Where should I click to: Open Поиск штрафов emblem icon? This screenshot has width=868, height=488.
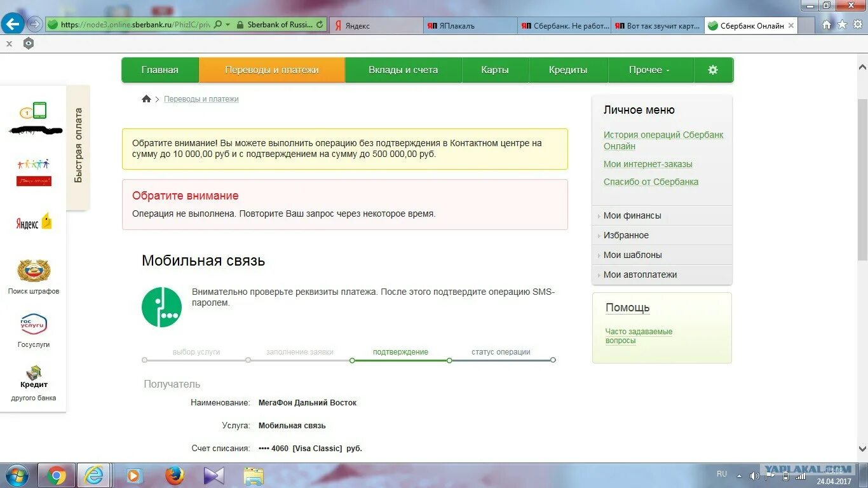pyautogui.click(x=34, y=271)
